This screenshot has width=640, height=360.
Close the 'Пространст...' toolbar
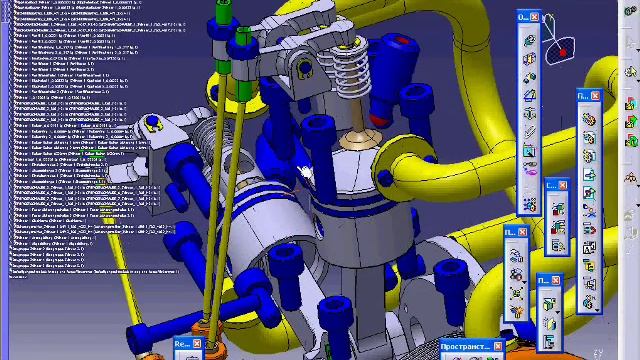click(x=498, y=347)
